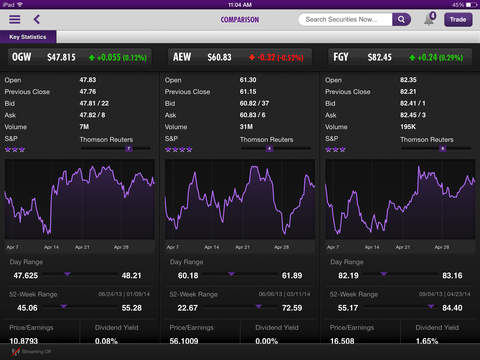Open the OGW ticker header
The image size is (480, 360).
coord(80,57)
